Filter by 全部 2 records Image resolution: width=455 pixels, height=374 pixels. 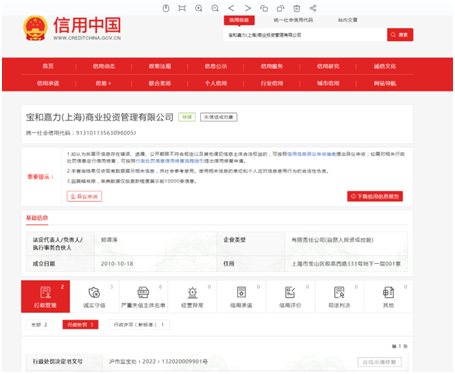click(39, 325)
